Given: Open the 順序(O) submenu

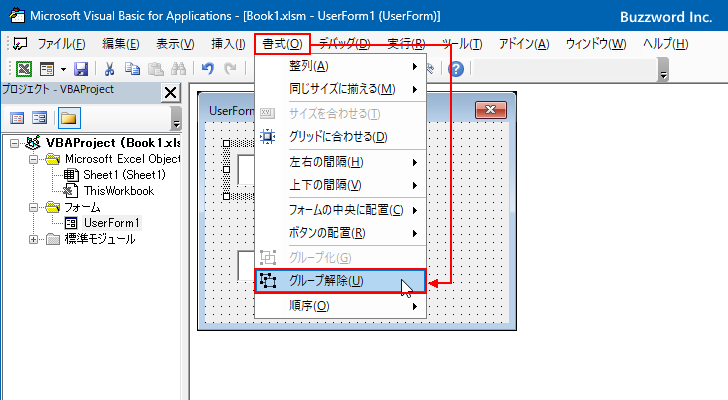Looking at the screenshot, I should [x=340, y=306].
